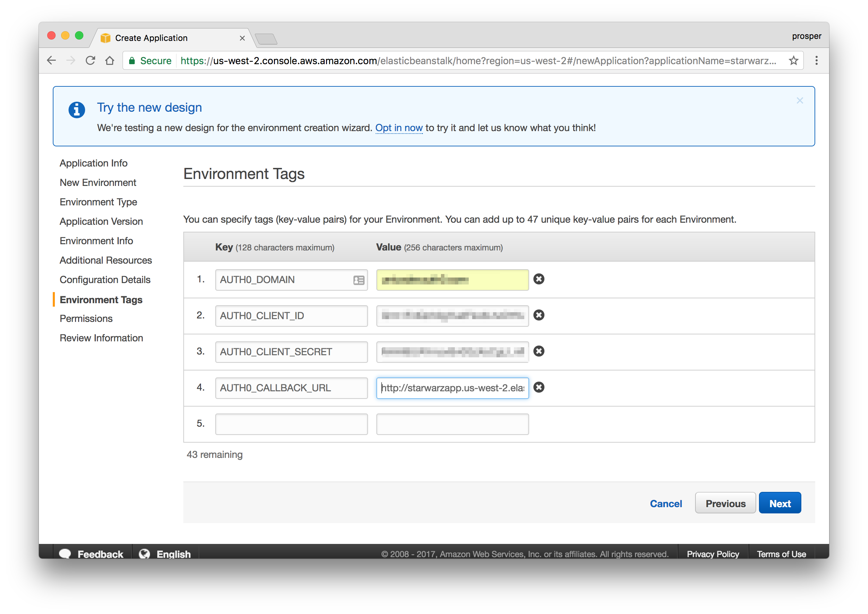Navigate back in browser
Image resolution: width=868 pixels, height=614 pixels.
tap(51, 60)
